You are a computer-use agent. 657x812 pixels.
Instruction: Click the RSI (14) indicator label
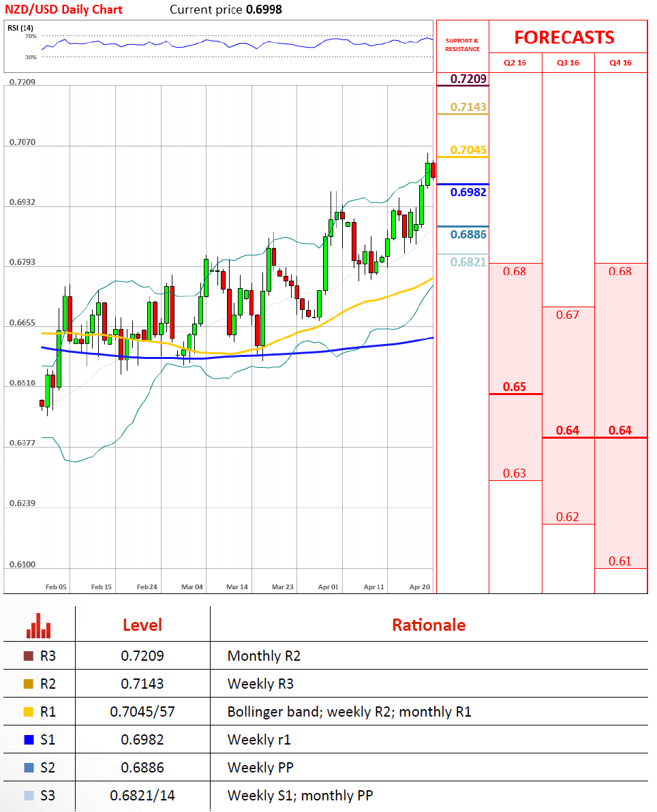tap(20, 28)
